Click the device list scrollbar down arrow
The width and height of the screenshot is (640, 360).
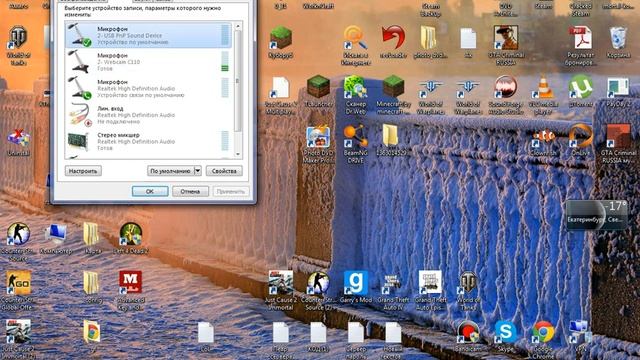click(238, 154)
